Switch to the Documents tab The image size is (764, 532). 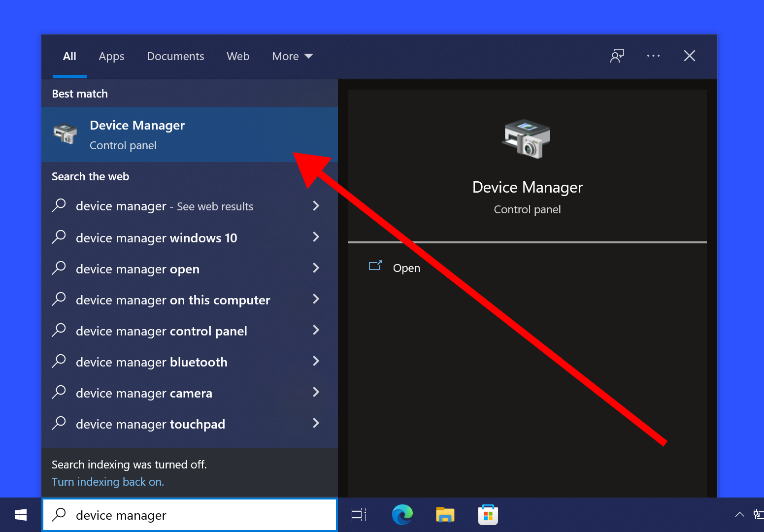point(175,56)
